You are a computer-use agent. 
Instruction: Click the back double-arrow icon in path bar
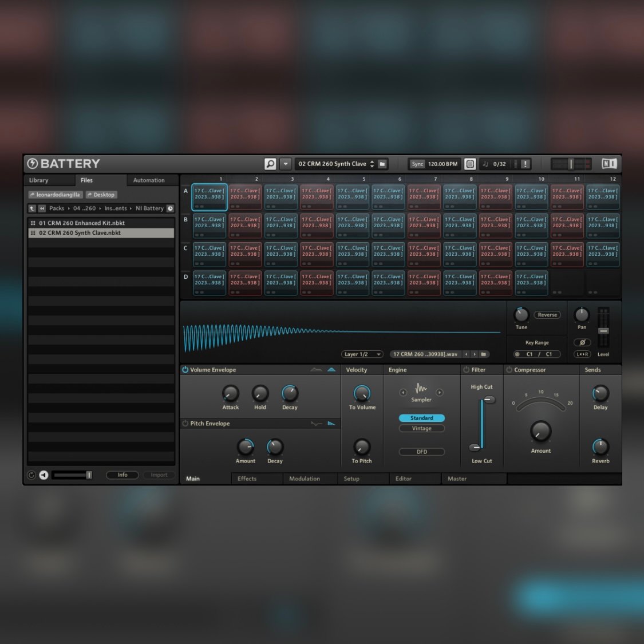coord(42,208)
